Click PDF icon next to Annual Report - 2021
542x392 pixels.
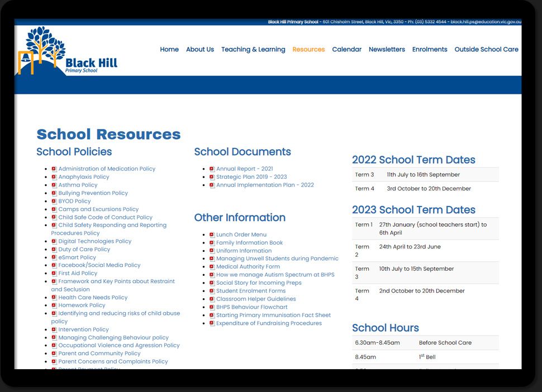click(x=212, y=169)
